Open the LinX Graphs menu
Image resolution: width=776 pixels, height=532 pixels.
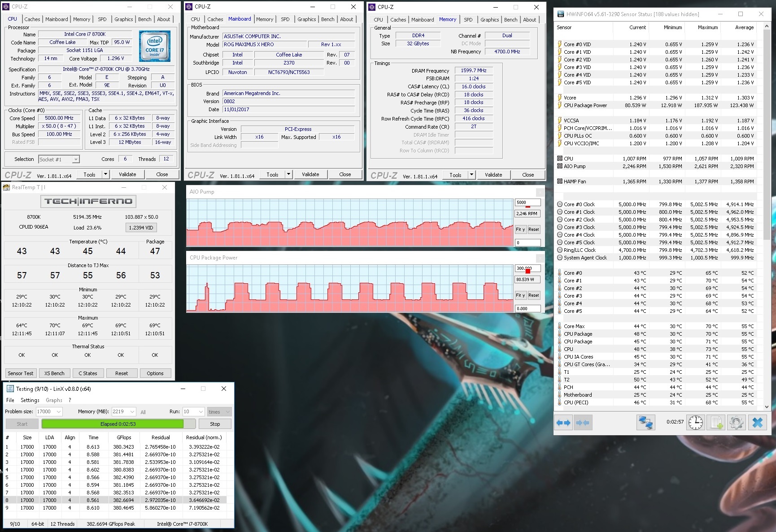[x=54, y=400]
